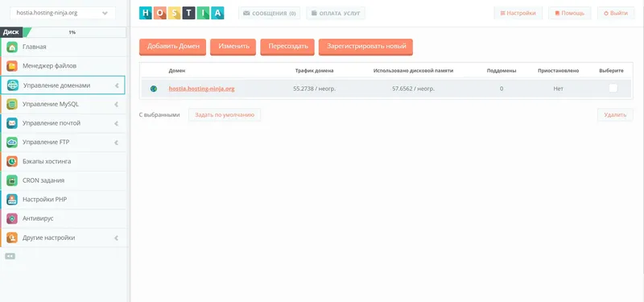Expand the Управление MySQL submenu arrow
The height and width of the screenshot is (302, 644).
pos(116,105)
